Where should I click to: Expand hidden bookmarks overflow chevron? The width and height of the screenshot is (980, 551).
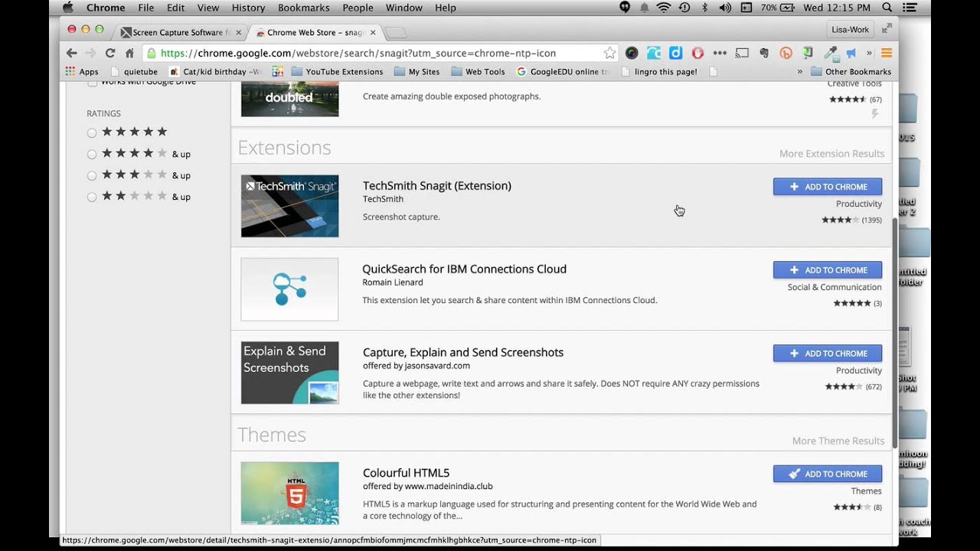point(800,72)
